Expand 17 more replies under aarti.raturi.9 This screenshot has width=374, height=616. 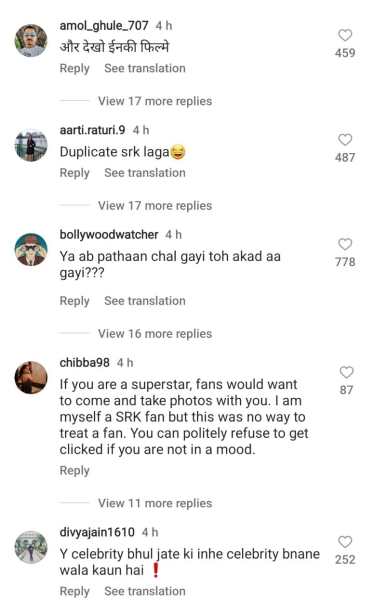[155, 206]
